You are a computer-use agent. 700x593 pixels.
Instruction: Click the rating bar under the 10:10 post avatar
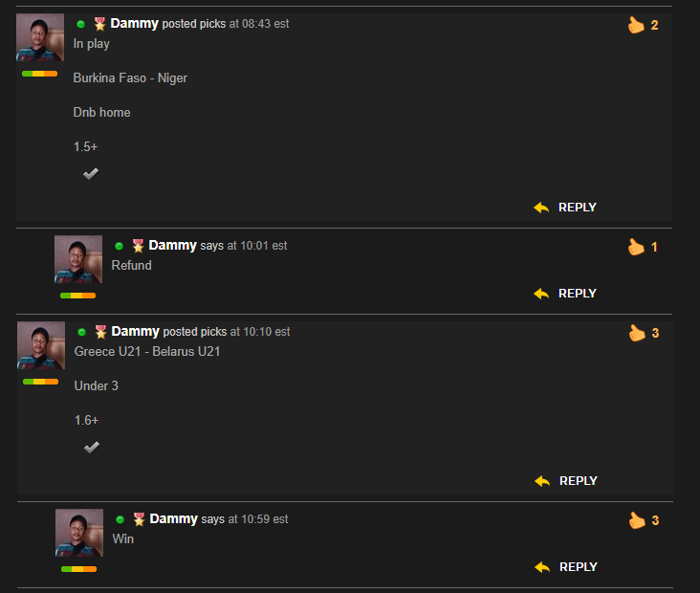[40, 382]
